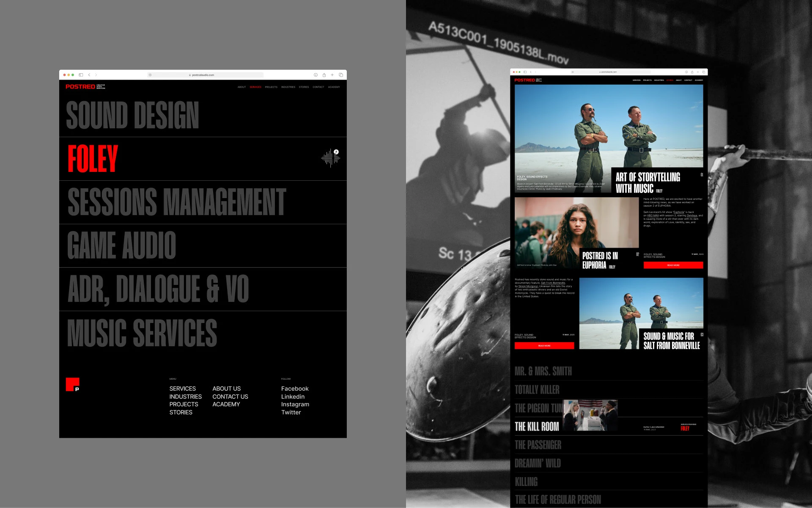Open MR. & MRS. SMITH in the list

point(543,371)
